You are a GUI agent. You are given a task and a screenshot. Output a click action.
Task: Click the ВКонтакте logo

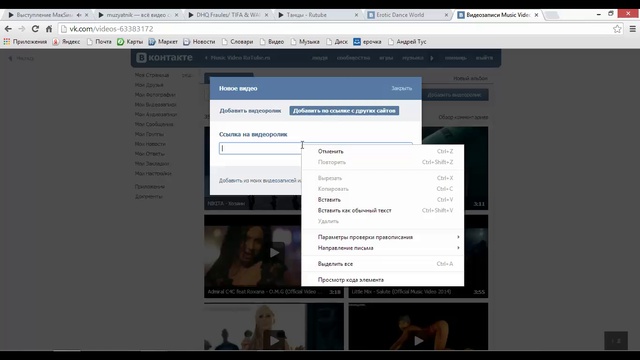(x=164, y=58)
